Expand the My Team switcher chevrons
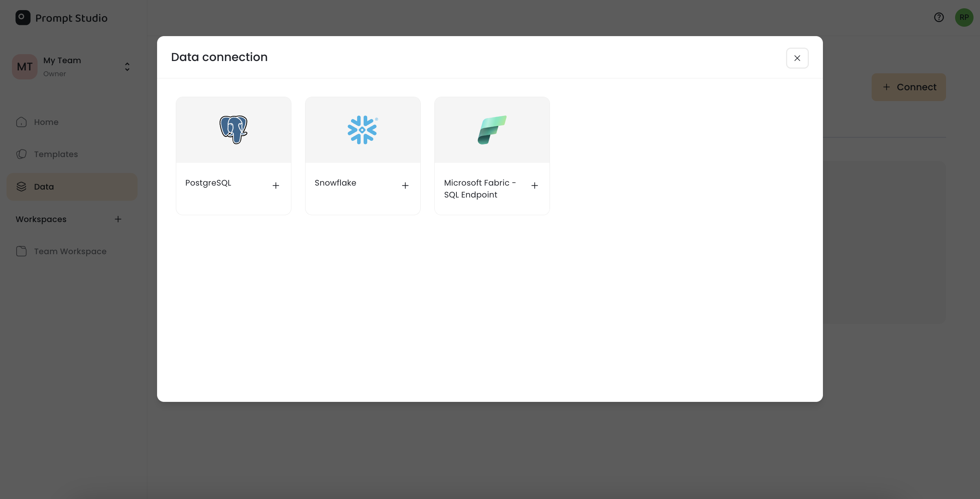The height and width of the screenshot is (499, 980). (127, 67)
